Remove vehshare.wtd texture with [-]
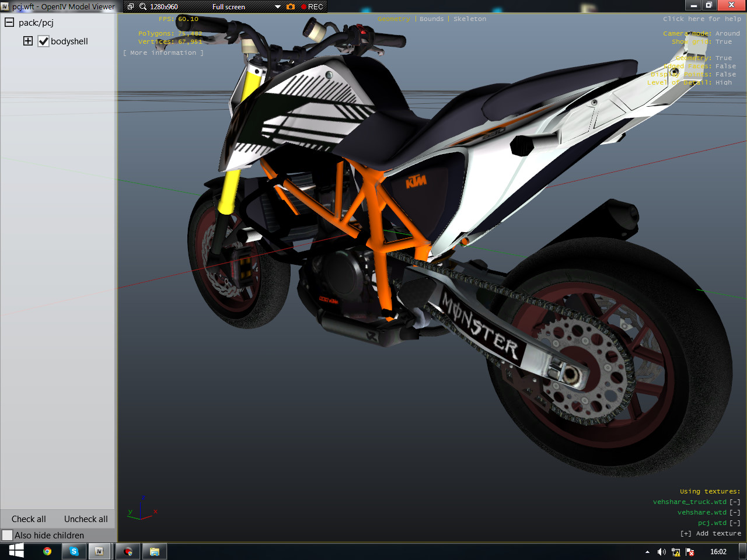This screenshot has height=560, width=747. (735, 512)
